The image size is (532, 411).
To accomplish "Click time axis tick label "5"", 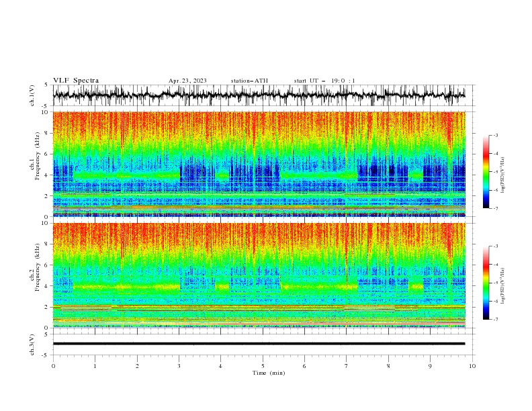I will pos(263,366).
